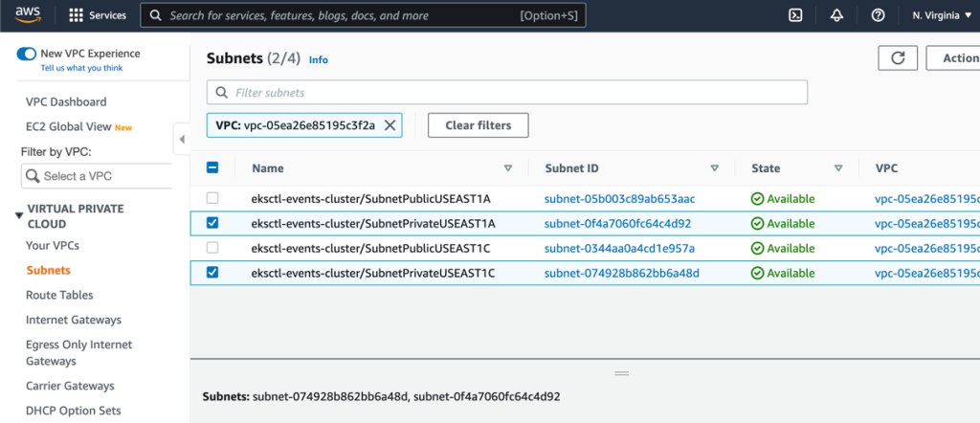The width and height of the screenshot is (980, 423).
Task: Launch CloudShell terminal icon
Action: [795, 15]
